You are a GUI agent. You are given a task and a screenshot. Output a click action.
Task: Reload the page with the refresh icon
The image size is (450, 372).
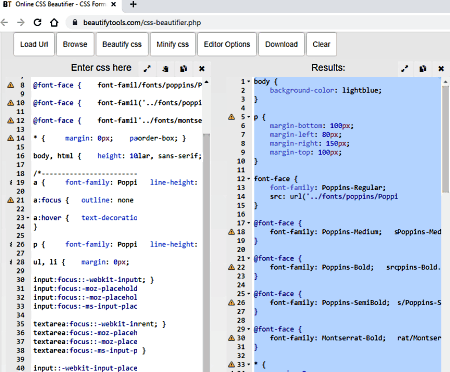[37, 23]
